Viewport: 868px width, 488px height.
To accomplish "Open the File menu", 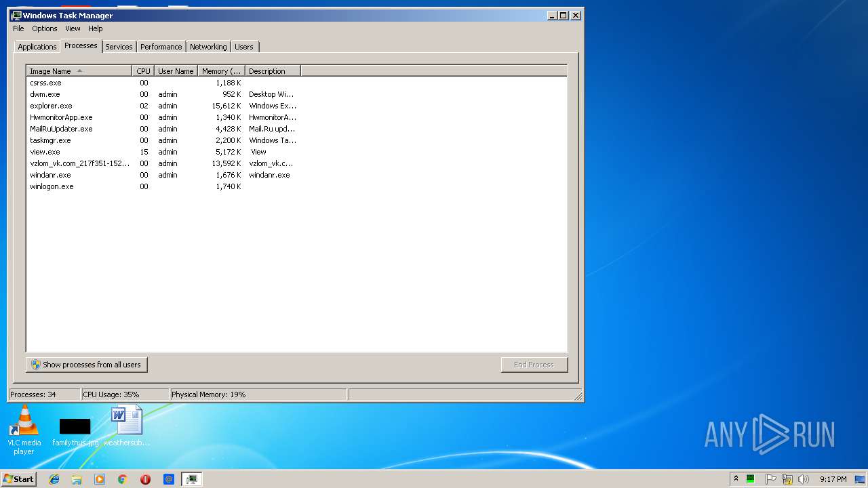I will (x=18, y=28).
